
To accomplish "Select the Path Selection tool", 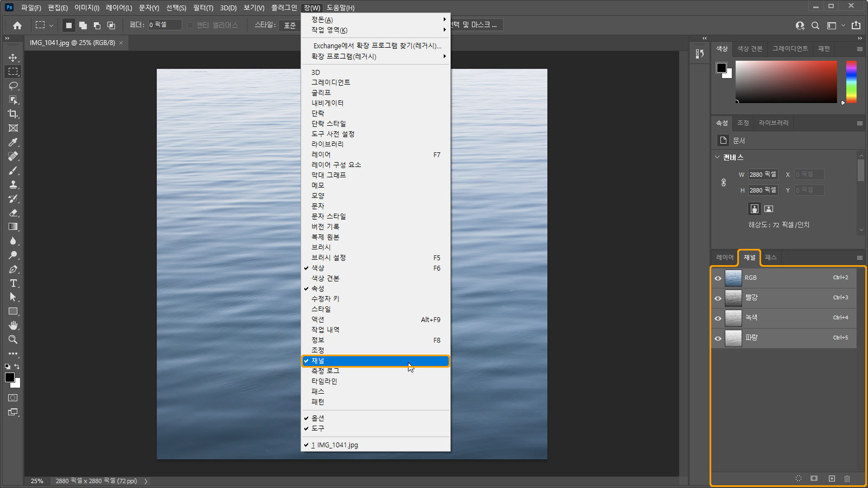I will point(13,297).
